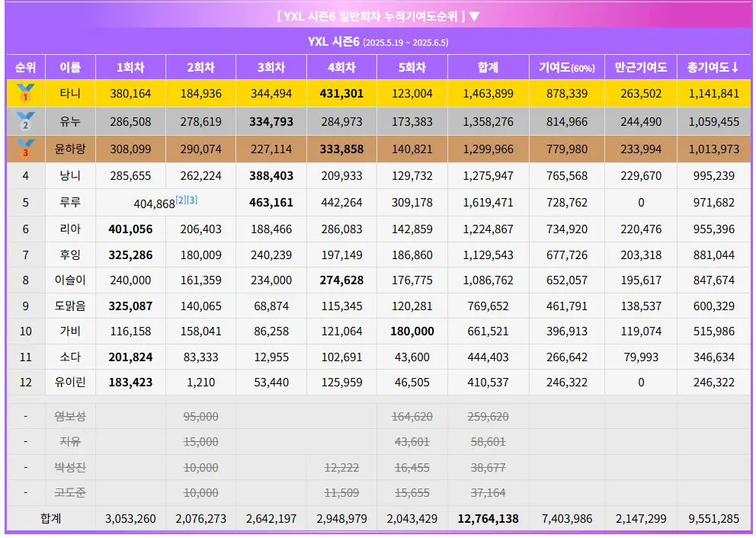
Task: Open footnote [3] next to 404,868
Action: pos(192,200)
